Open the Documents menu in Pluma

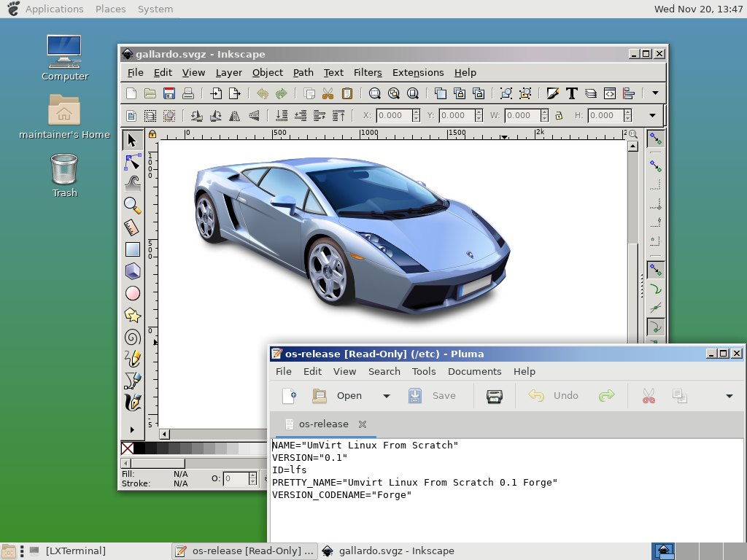tap(474, 371)
